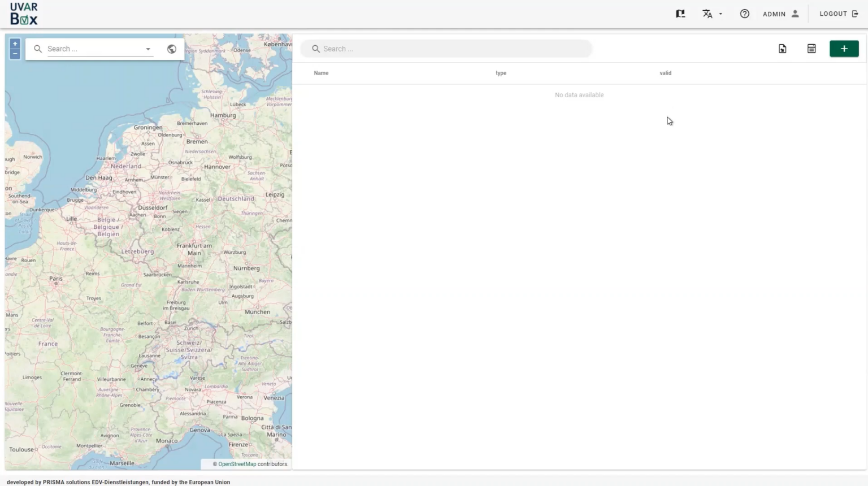Open the list view icon next to import
The image size is (868, 486).
click(x=811, y=49)
